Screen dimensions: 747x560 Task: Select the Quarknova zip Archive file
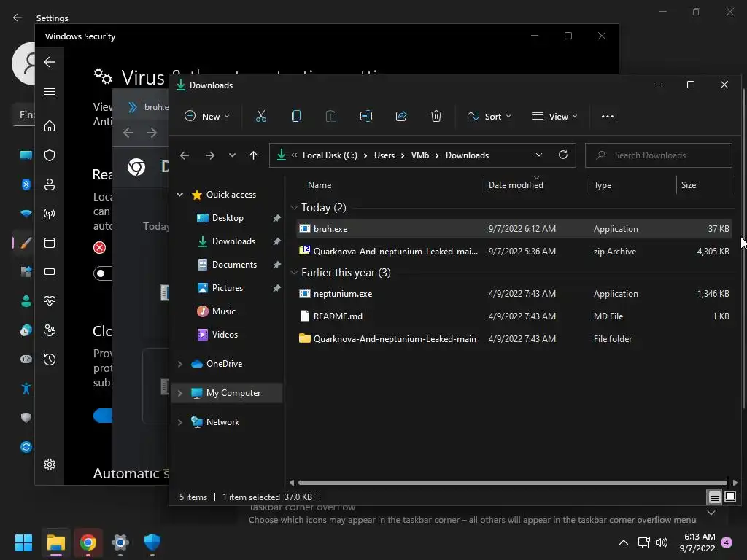[514, 252]
